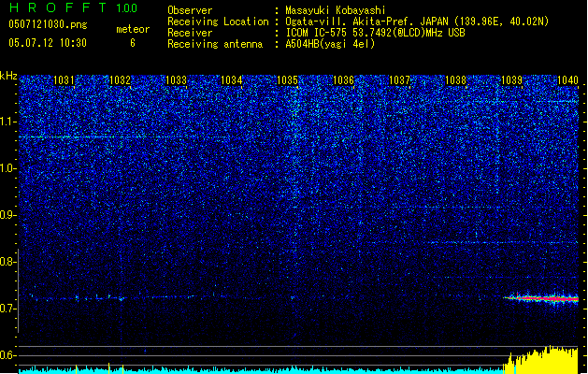Click the 1039 time marker
Image resolution: width=588 pixels, height=374 pixels.
tap(511, 80)
